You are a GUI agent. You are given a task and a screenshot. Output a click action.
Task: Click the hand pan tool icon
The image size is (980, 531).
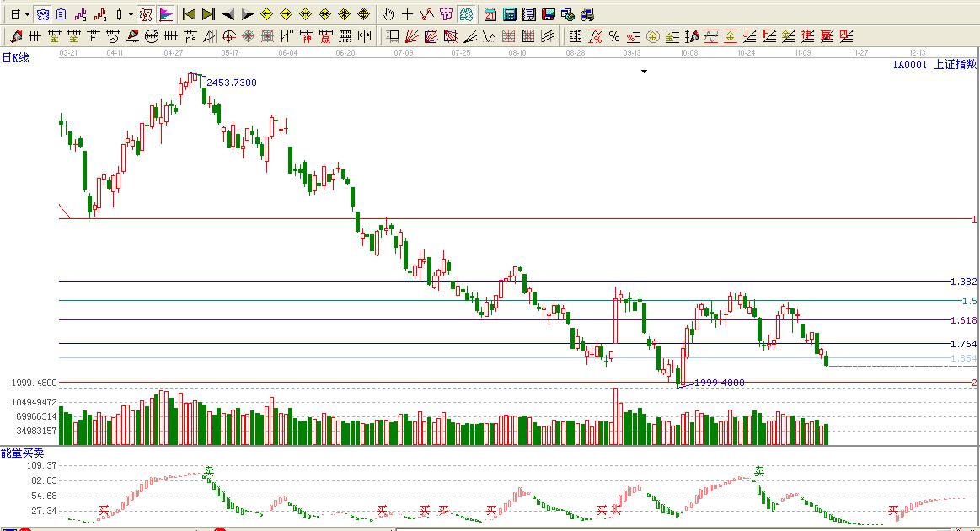click(388, 14)
